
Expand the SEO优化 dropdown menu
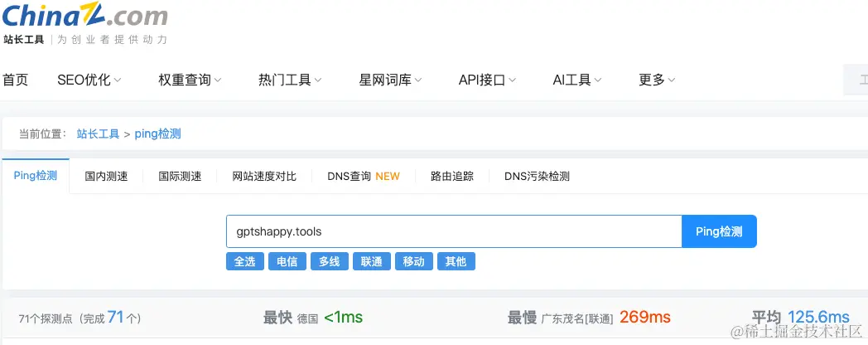tap(89, 80)
